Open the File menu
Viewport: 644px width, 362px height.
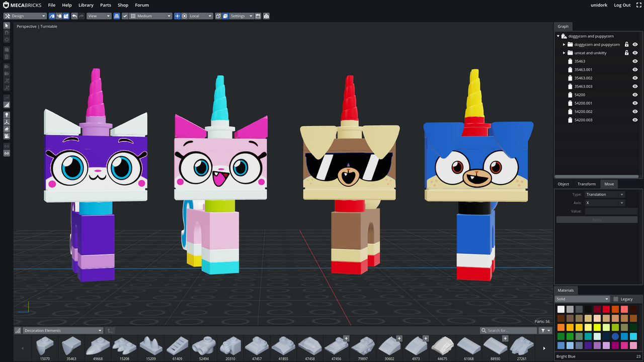pos(52,5)
